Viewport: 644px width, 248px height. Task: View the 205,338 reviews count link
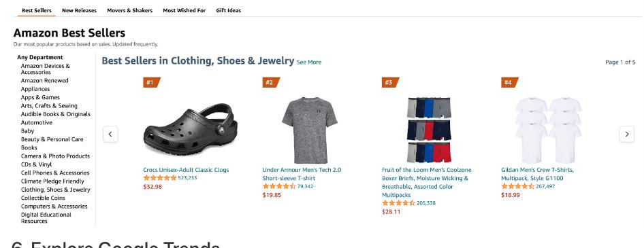pos(426,203)
